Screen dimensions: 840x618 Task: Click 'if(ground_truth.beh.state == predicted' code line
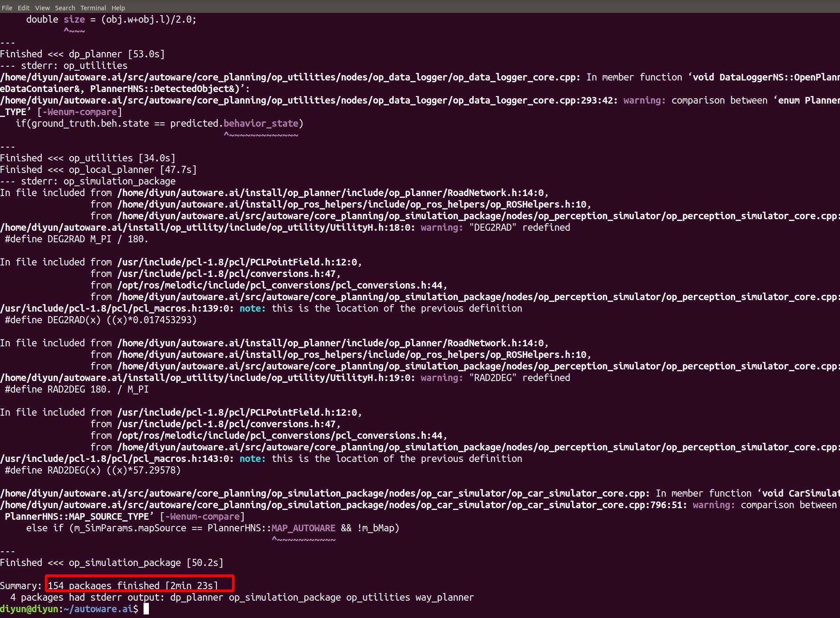(x=160, y=124)
